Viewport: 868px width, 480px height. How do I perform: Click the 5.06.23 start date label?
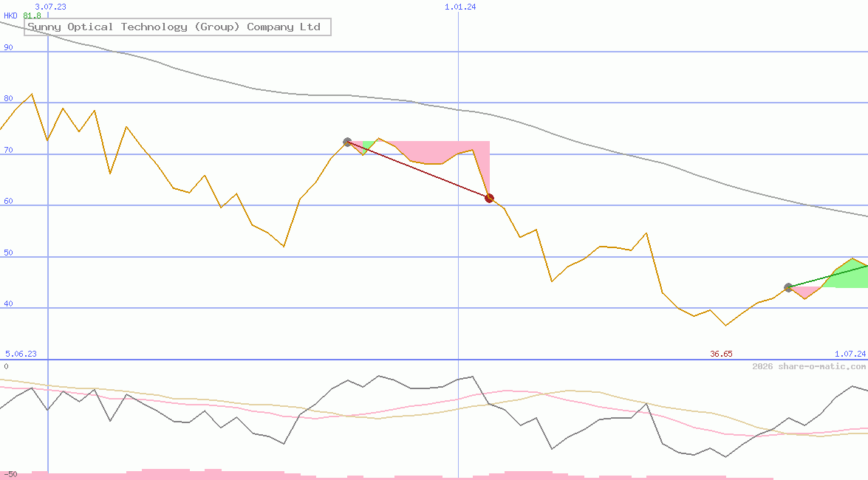tap(21, 354)
